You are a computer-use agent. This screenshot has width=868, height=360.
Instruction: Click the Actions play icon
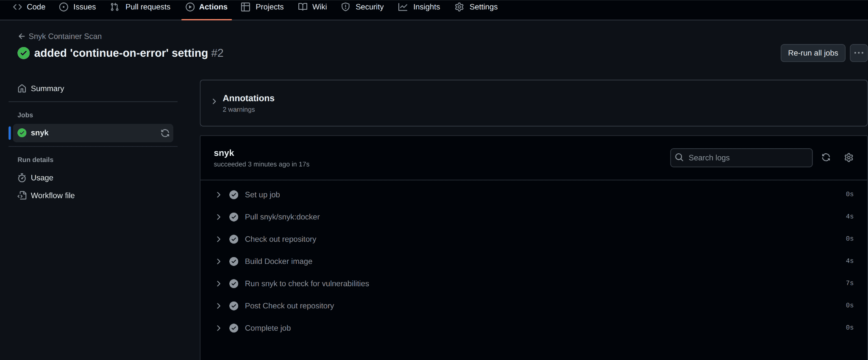190,7
